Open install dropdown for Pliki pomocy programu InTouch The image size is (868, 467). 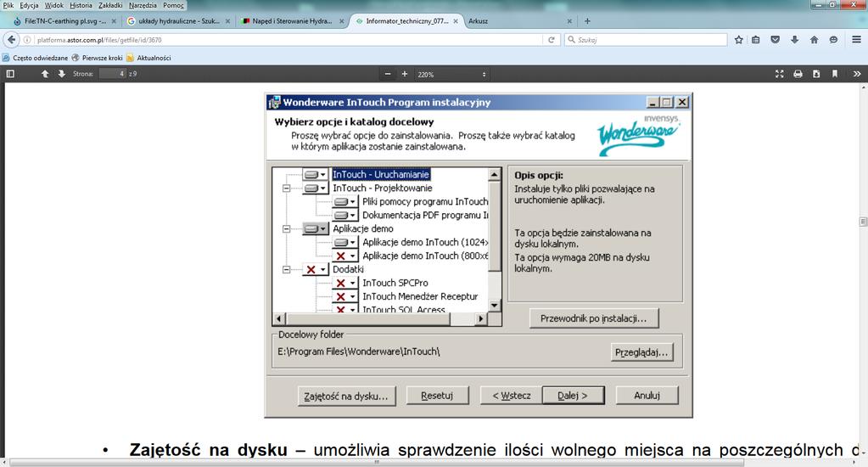click(345, 201)
